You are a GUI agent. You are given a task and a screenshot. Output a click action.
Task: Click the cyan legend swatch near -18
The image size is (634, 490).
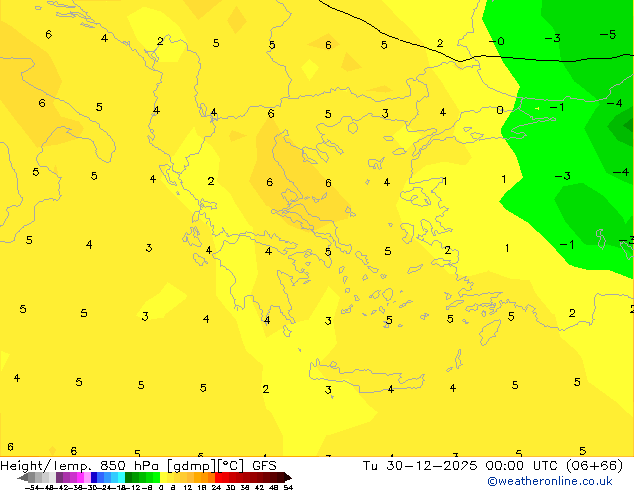click(x=121, y=477)
